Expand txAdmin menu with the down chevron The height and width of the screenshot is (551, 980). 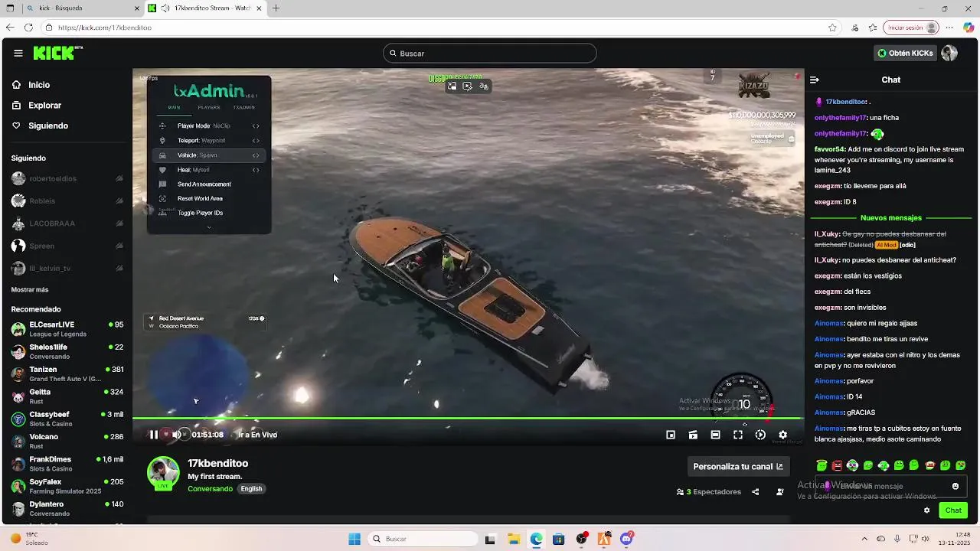click(x=209, y=227)
